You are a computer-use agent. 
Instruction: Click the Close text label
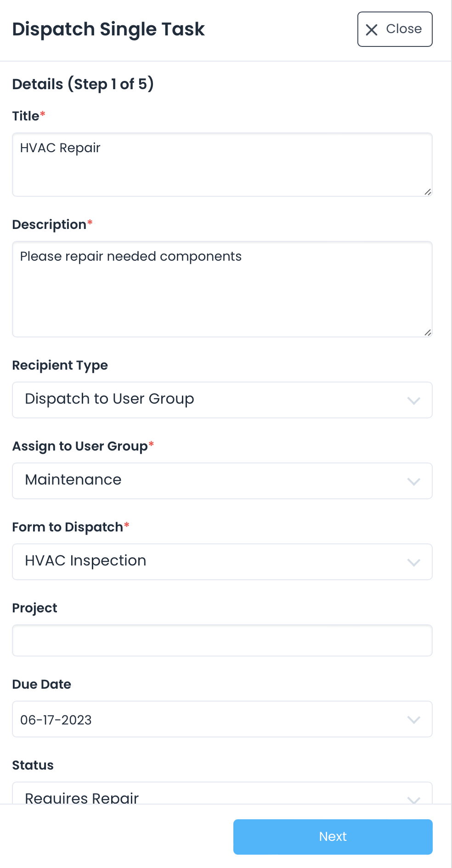(x=403, y=29)
